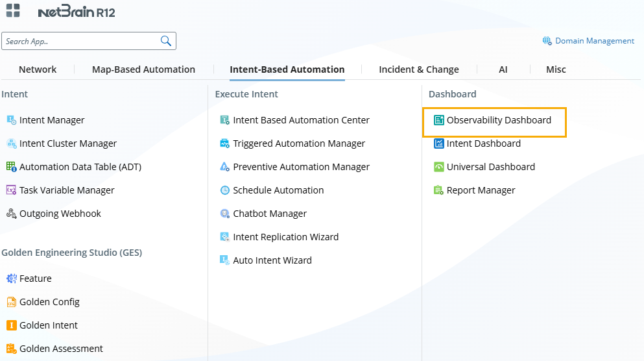This screenshot has width=644, height=361.
Task: Open Intent Based Automation Center
Action: click(301, 120)
